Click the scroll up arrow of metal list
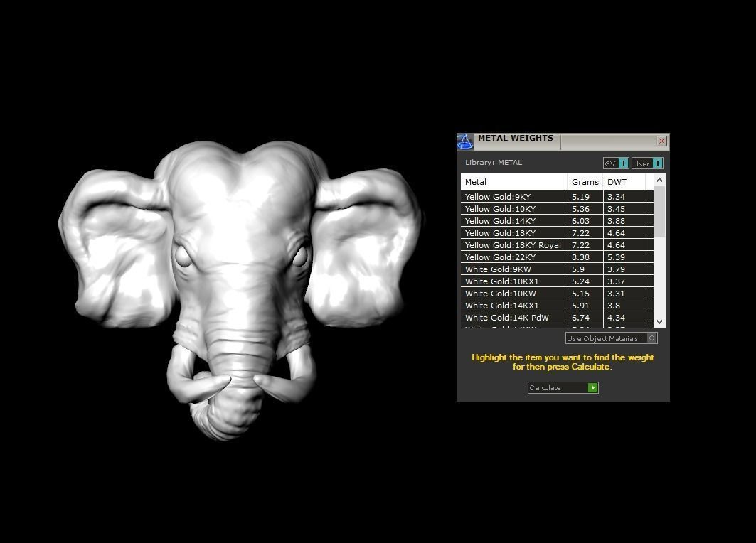This screenshot has width=756, height=543. pos(659,180)
